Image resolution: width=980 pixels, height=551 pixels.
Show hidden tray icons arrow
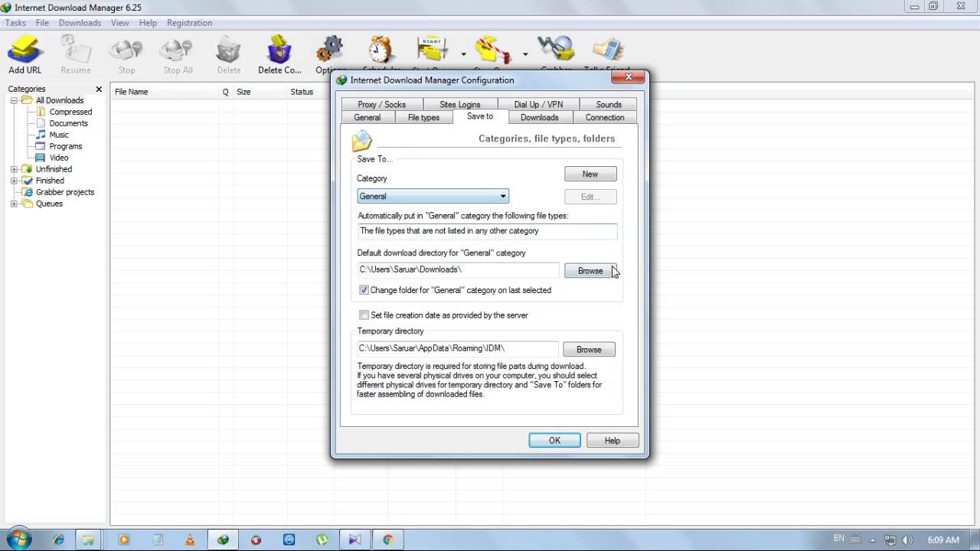tap(874, 540)
